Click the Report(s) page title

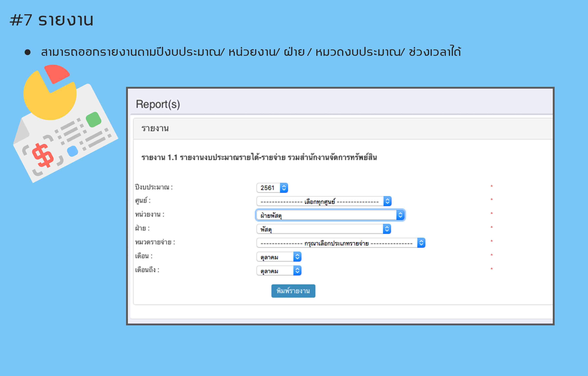pyautogui.click(x=158, y=104)
